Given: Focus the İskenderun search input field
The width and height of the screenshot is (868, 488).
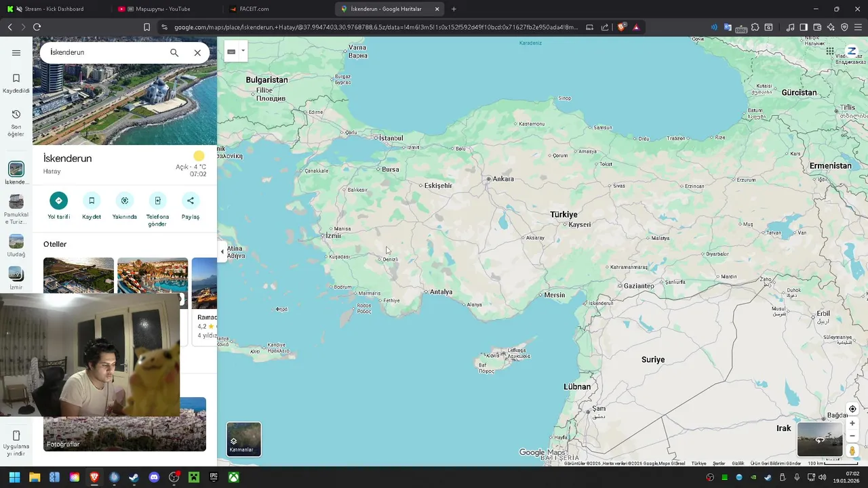Looking at the screenshot, I should pos(105,52).
